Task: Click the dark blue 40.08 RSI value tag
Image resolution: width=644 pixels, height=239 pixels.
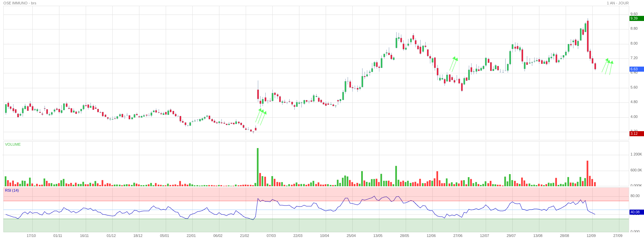Action: tap(637, 212)
